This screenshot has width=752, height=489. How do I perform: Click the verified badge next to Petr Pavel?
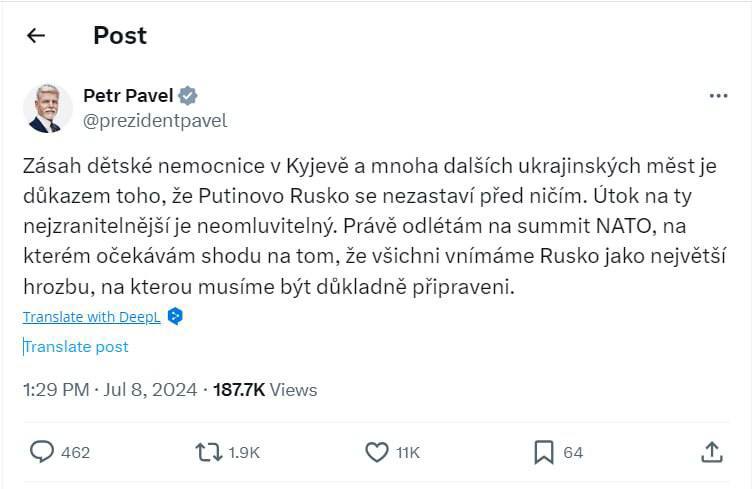(187, 96)
